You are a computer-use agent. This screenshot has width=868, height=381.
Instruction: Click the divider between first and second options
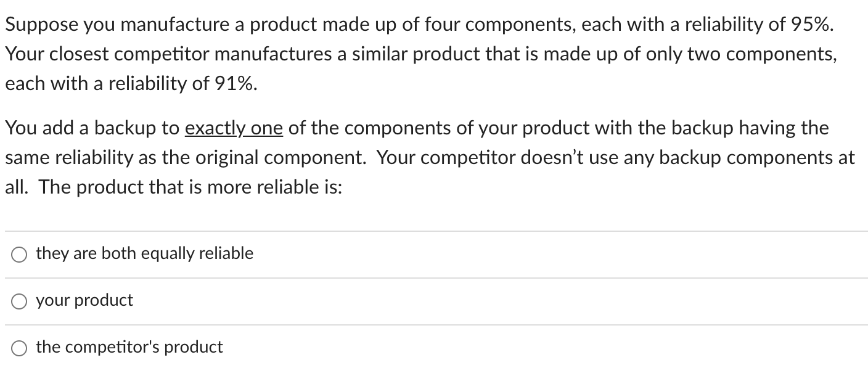434,277
